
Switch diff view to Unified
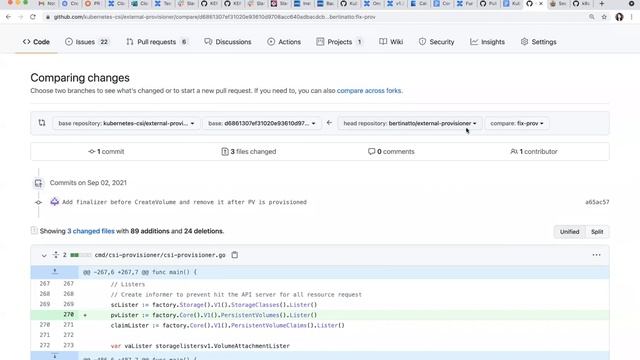pyautogui.click(x=569, y=232)
